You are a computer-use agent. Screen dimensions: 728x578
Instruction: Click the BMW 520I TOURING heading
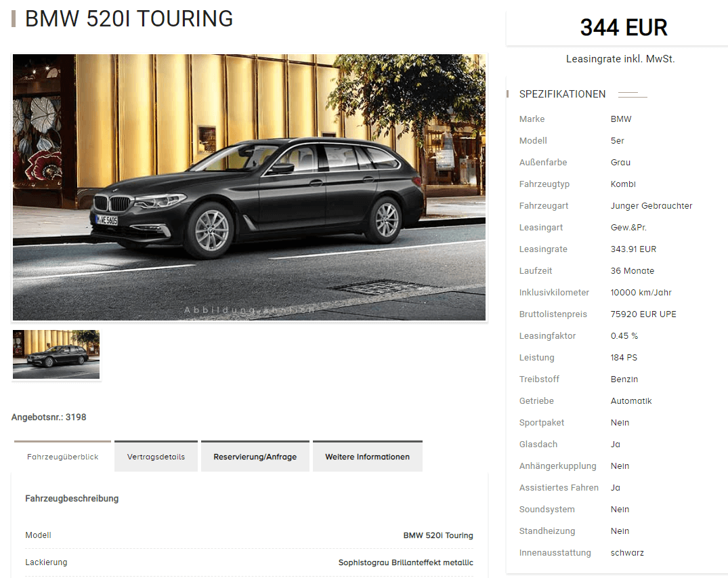129,19
